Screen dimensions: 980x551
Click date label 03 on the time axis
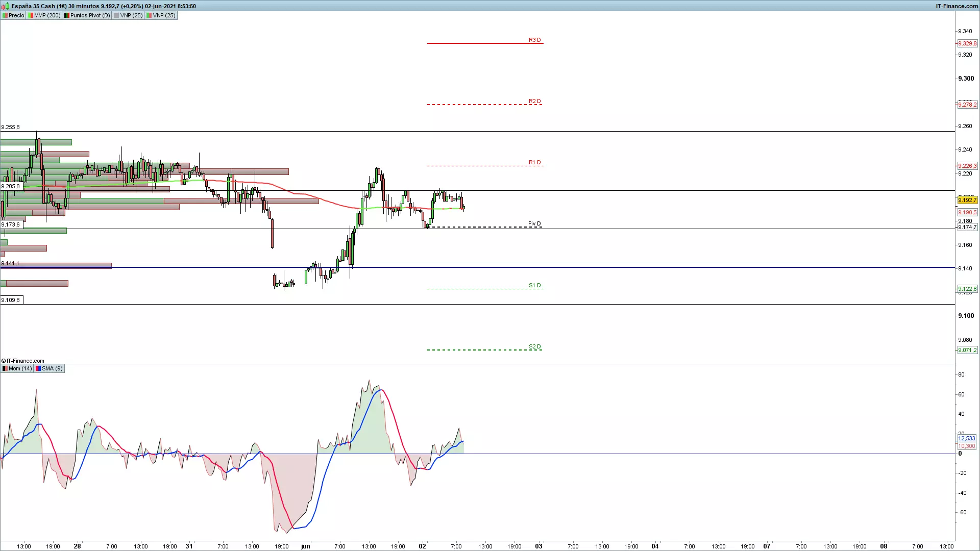tap(538, 546)
